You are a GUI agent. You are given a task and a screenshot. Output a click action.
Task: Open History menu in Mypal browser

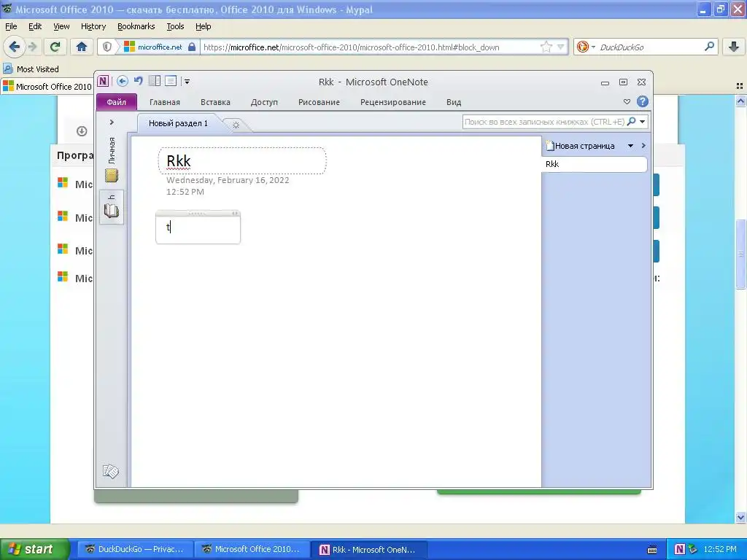(x=93, y=26)
